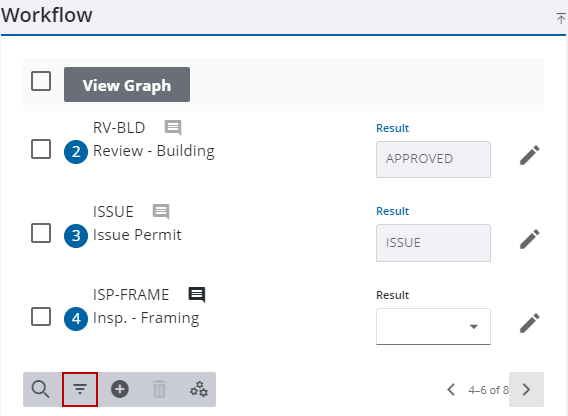Click the trash delete icon

pyautogui.click(x=159, y=389)
